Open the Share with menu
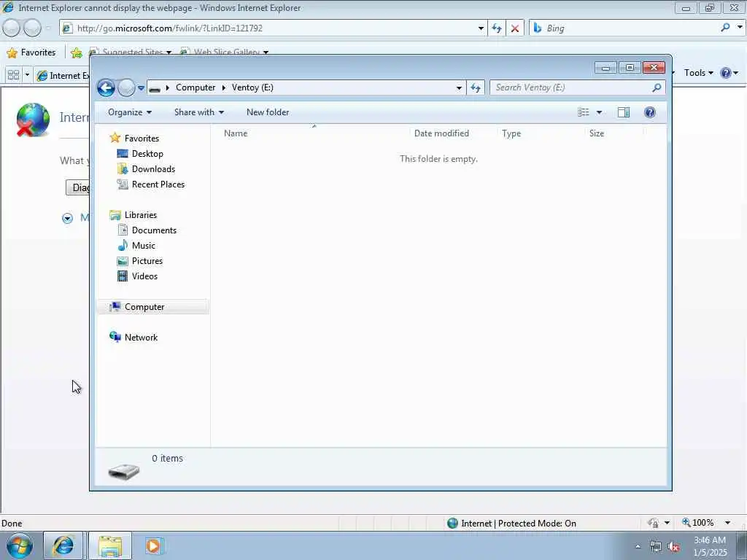Image resolution: width=747 pixels, height=560 pixels. click(x=198, y=112)
